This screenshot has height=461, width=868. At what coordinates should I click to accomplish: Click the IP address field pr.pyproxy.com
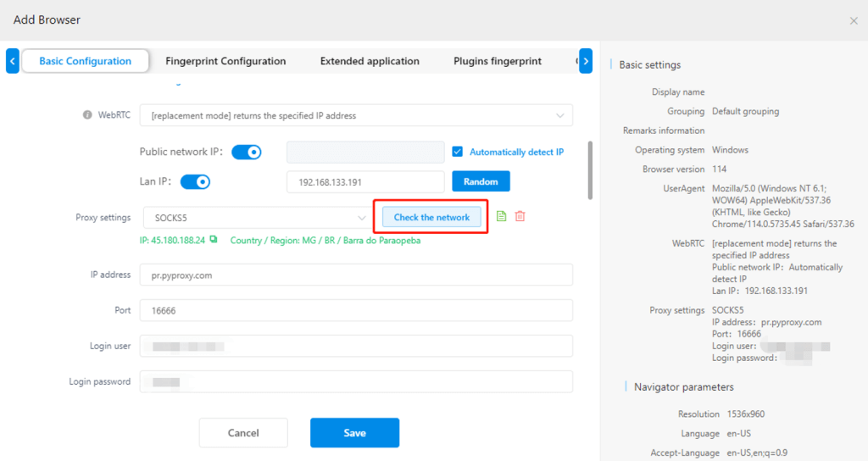[356, 275]
